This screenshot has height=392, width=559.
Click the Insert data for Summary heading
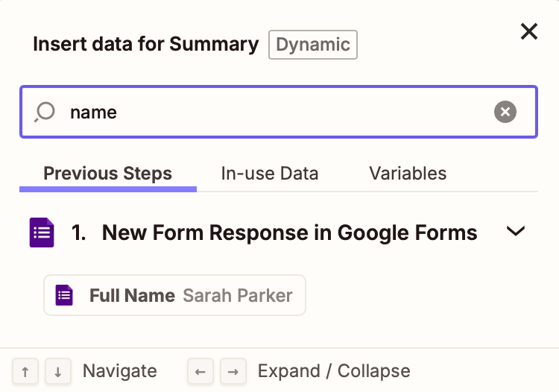(x=146, y=44)
